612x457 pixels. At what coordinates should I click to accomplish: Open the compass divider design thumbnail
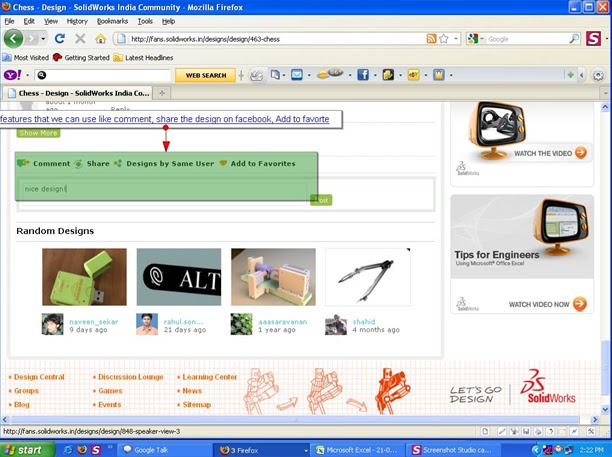coord(368,277)
